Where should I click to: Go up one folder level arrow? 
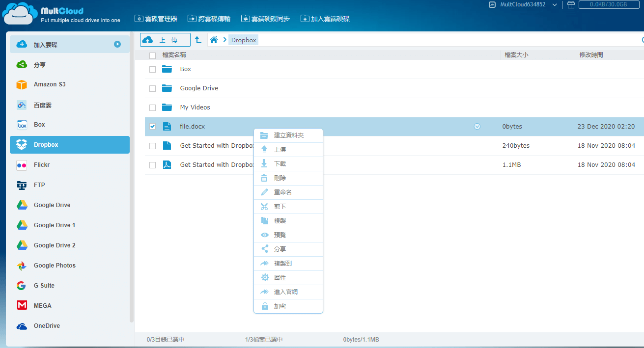[x=198, y=40]
